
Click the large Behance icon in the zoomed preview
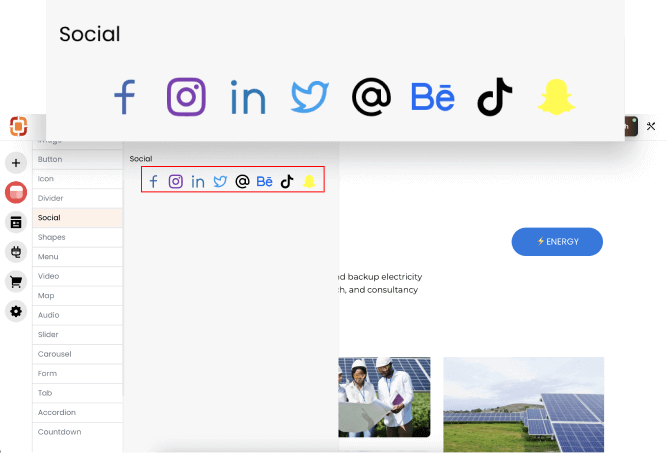click(x=433, y=97)
